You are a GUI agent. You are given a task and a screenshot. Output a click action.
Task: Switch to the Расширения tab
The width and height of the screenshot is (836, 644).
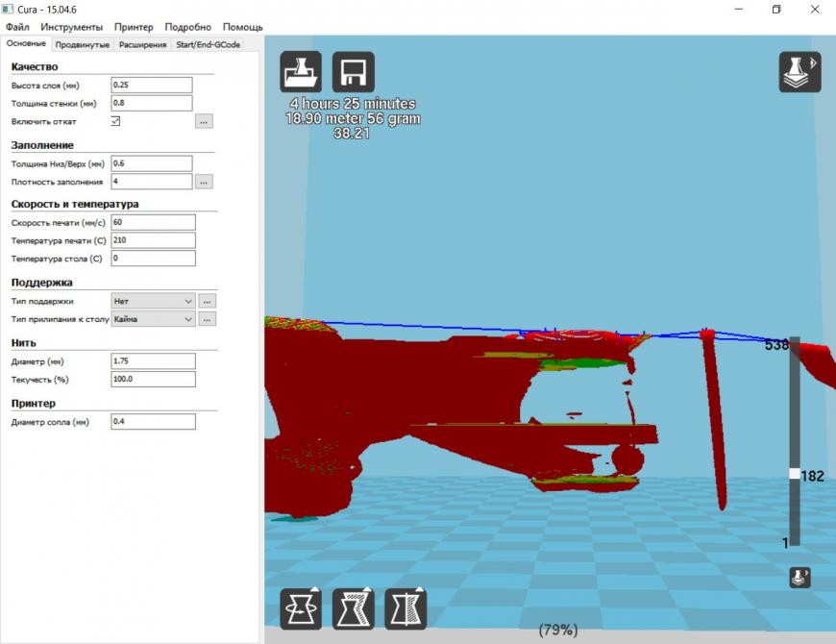click(142, 45)
